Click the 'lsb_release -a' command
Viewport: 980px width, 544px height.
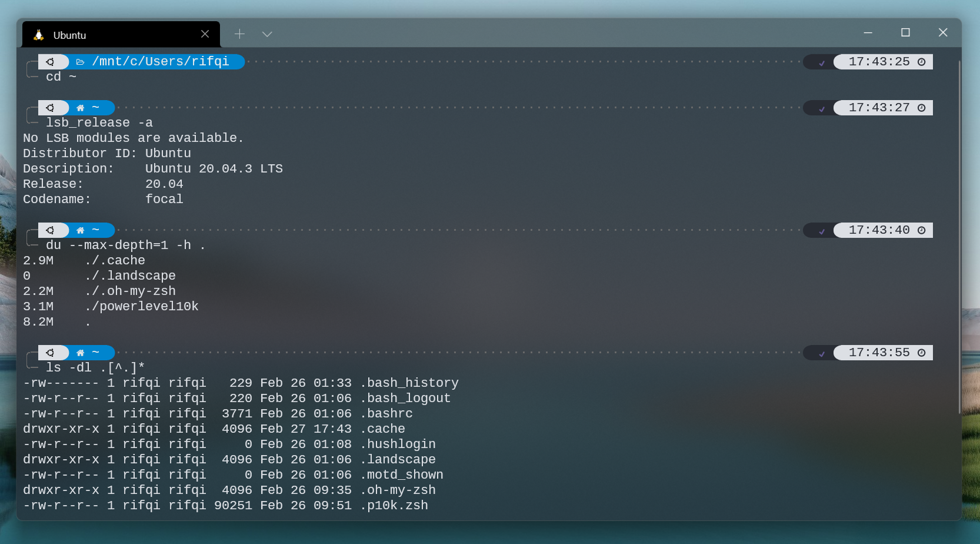point(99,122)
